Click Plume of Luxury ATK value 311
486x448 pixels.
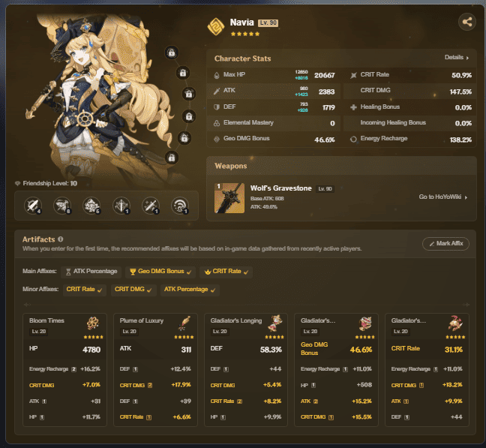186,350
